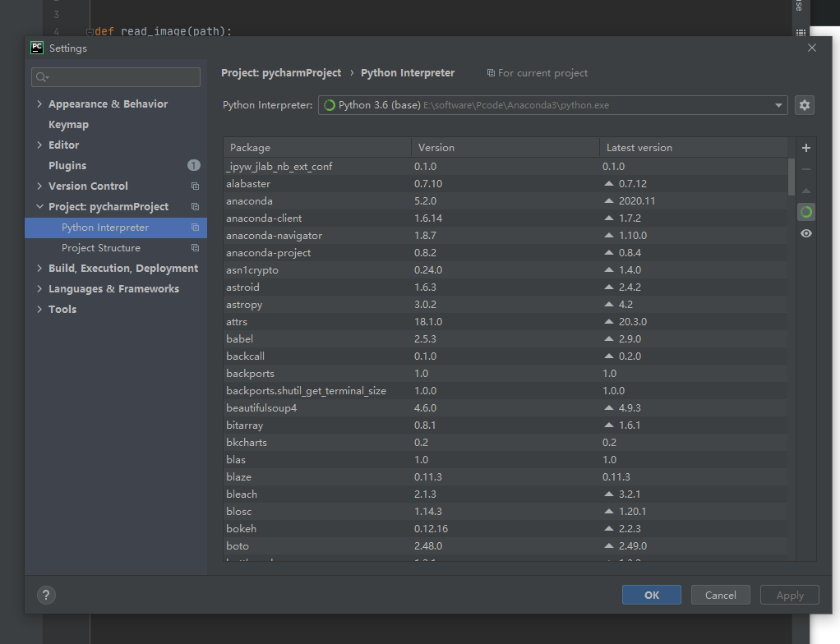
Task: Click version 18.1.0 of attrs
Action: click(428, 322)
